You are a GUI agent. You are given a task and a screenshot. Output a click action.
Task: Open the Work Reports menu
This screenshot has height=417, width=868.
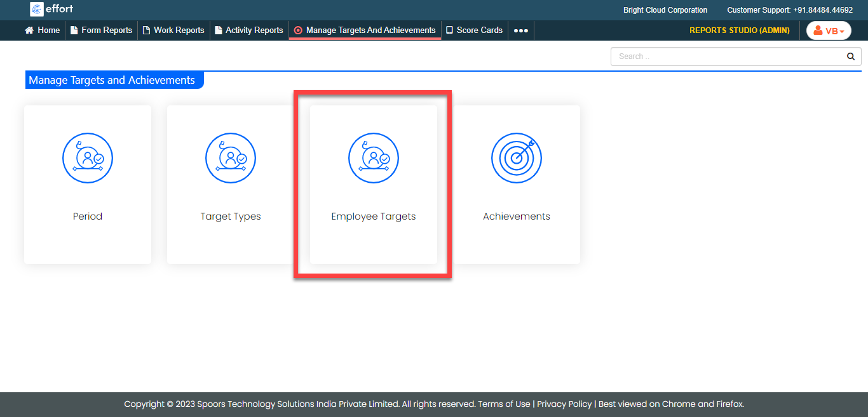pos(173,30)
